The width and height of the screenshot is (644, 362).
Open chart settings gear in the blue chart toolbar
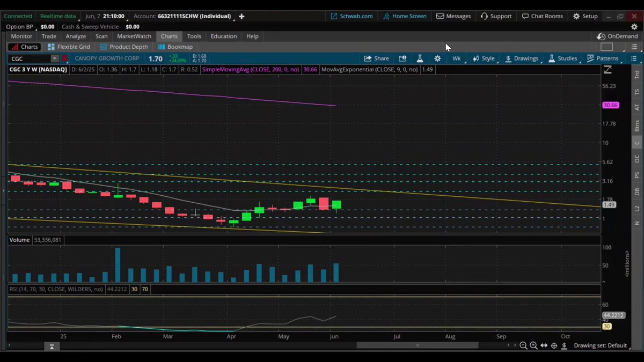point(437,58)
